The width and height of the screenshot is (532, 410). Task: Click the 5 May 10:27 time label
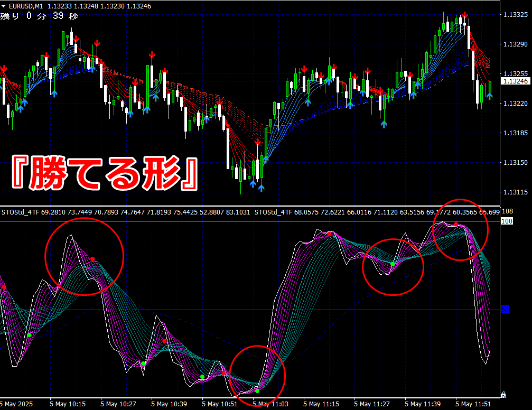(118, 404)
